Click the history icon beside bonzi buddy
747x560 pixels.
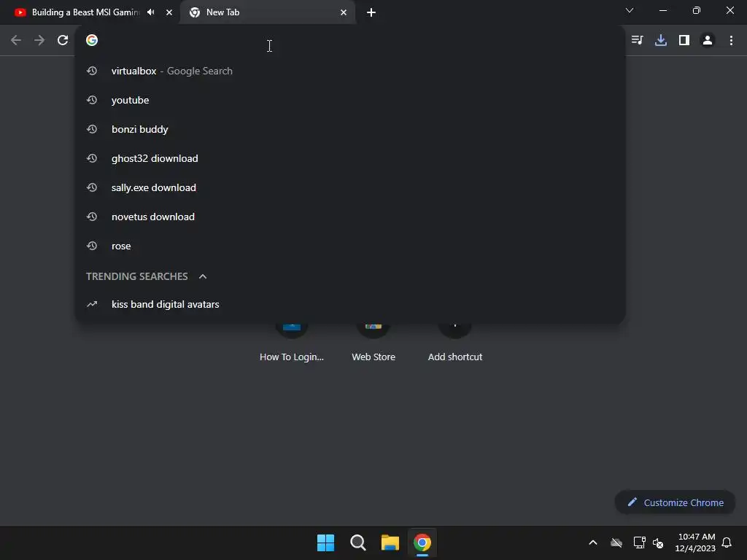click(92, 129)
